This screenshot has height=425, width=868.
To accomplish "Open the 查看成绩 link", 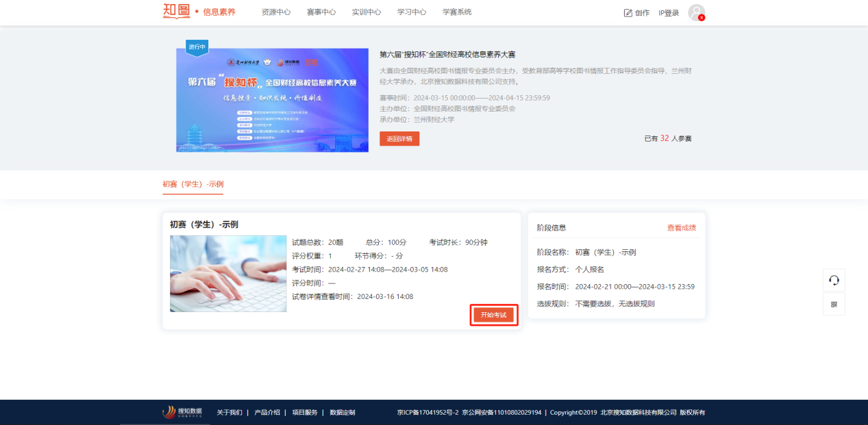I will 681,227.
